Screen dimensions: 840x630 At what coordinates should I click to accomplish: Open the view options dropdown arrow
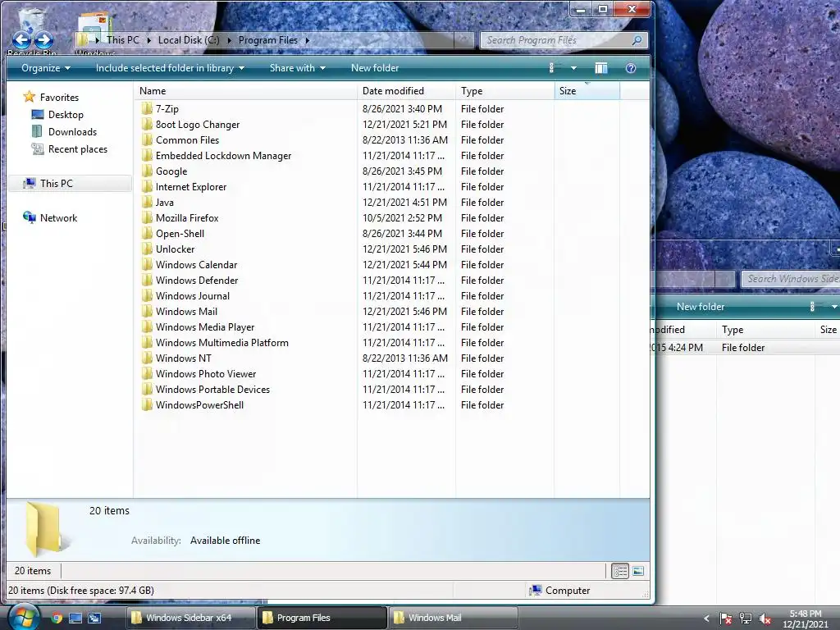[573, 68]
